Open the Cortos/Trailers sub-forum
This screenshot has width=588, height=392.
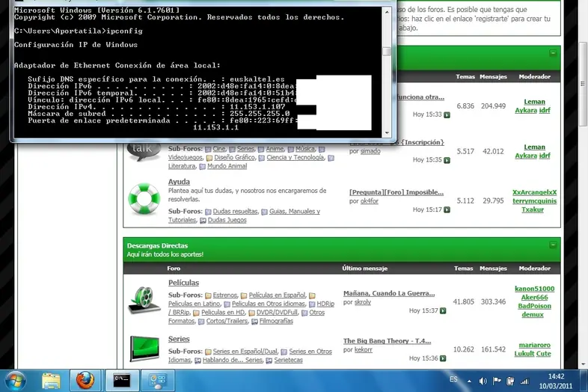(x=227, y=321)
